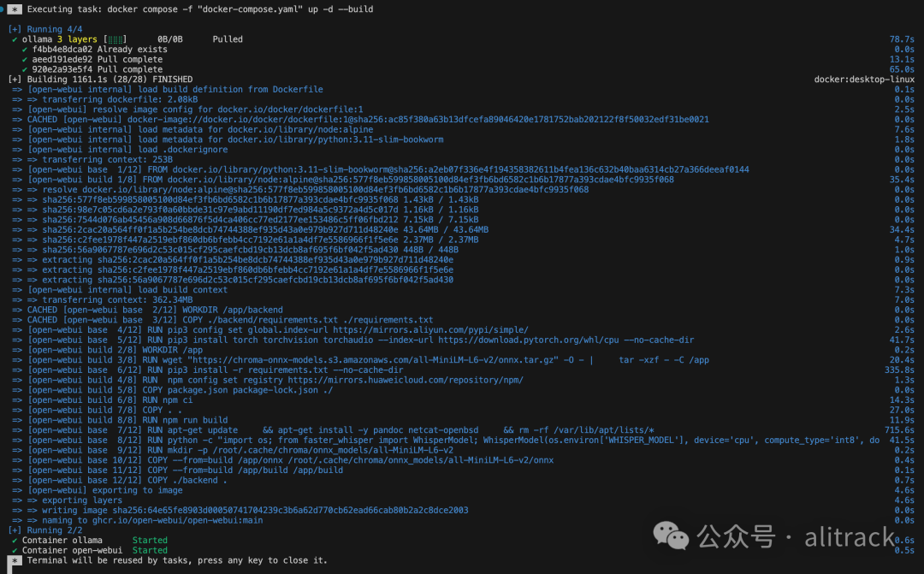This screenshot has height=574, width=924.
Task: Click the "78.7s" duration value
Action: pos(902,38)
